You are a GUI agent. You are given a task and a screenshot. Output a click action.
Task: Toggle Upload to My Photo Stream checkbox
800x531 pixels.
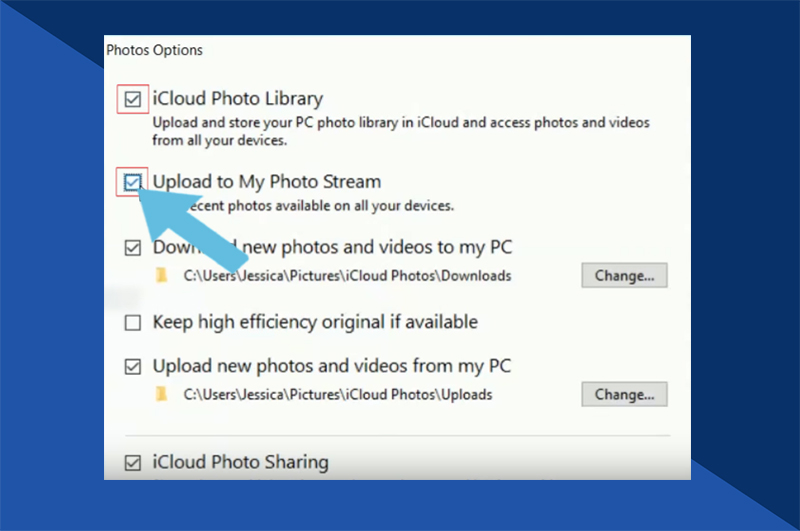click(x=133, y=182)
